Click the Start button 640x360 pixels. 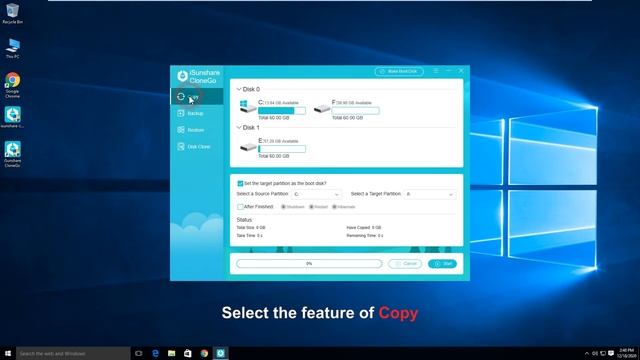coord(442,264)
